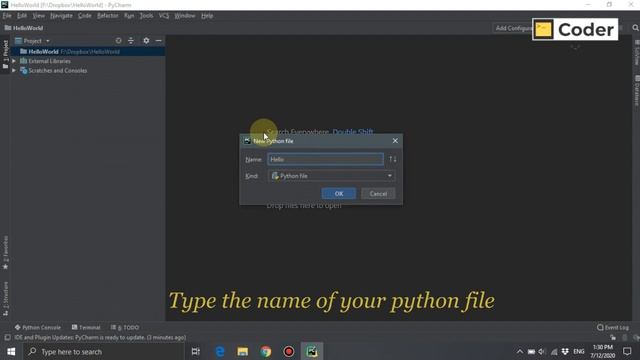Click the battery tray icon
The width and height of the screenshot is (640, 360).
coord(531,351)
